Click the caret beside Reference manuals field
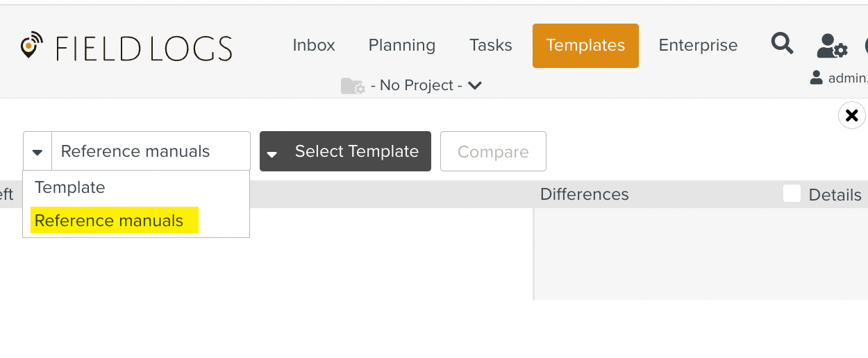The width and height of the screenshot is (868, 358). pyautogui.click(x=37, y=151)
